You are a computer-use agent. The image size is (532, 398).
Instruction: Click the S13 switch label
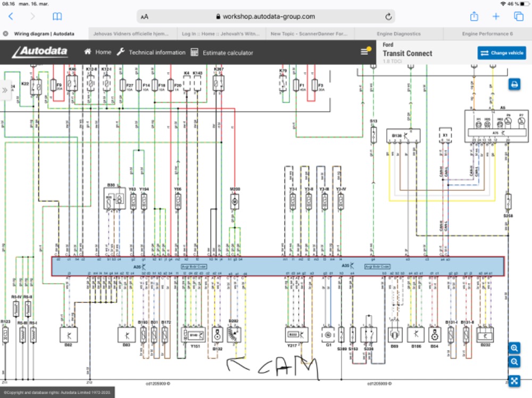[x=373, y=121]
